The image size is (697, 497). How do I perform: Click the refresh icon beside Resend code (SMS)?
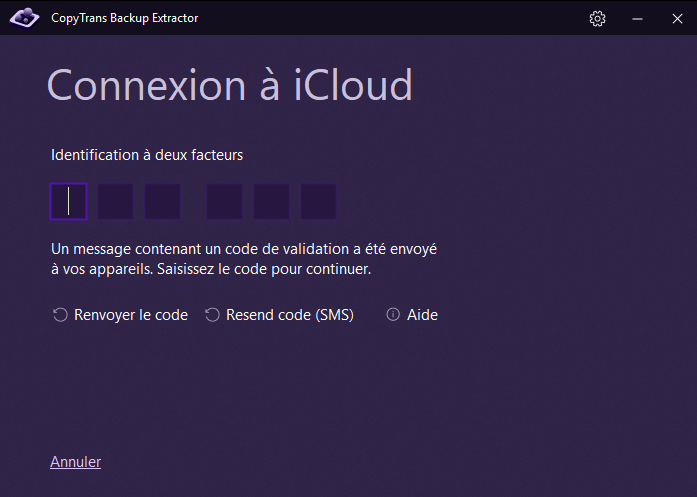(212, 315)
